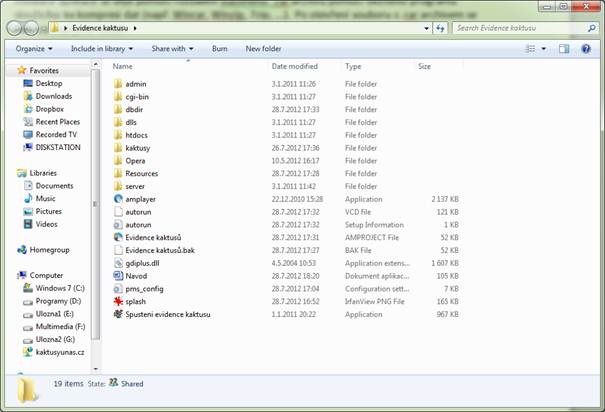This screenshot has height=412, width=605.
Task: Select the Homegroup node
Action: point(50,249)
